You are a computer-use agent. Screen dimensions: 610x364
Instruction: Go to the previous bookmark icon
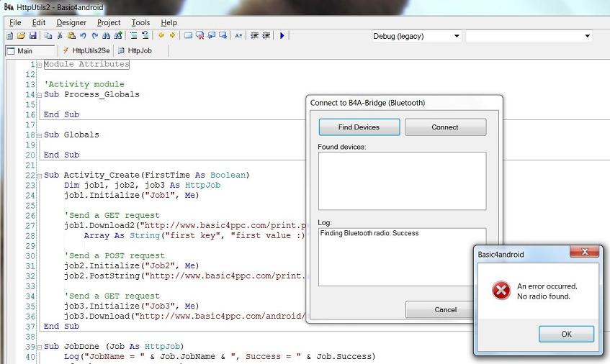[x=211, y=36]
